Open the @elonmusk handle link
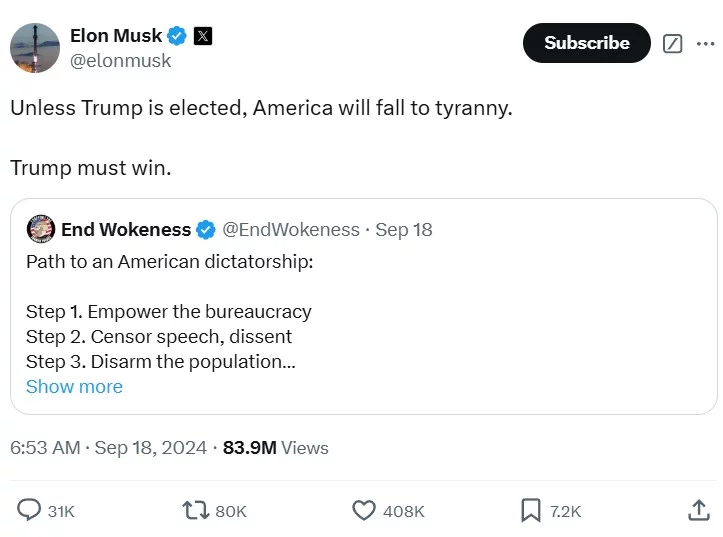The height and width of the screenshot is (537, 723). coord(121,61)
